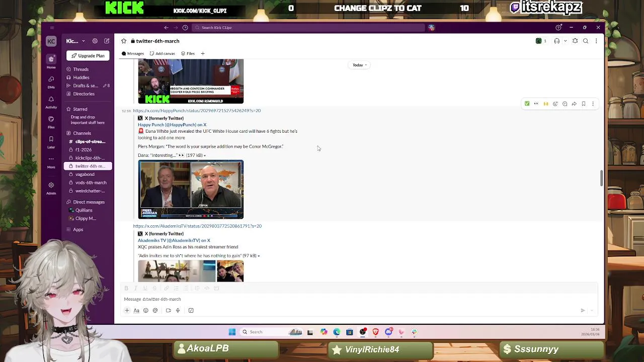Open Happy Punch (@HappyPunch) on X link
Viewport: 644px width, 362px height.
click(172, 125)
